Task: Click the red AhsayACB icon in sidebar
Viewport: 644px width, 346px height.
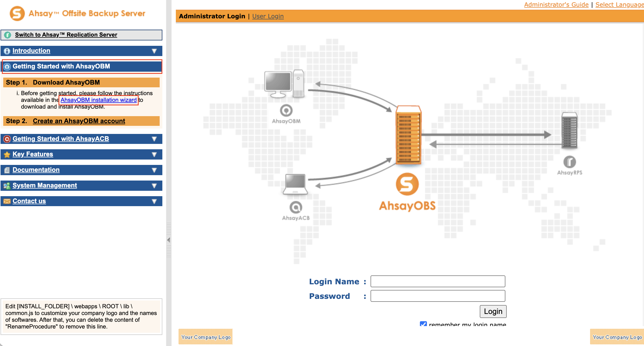Action: click(7, 139)
